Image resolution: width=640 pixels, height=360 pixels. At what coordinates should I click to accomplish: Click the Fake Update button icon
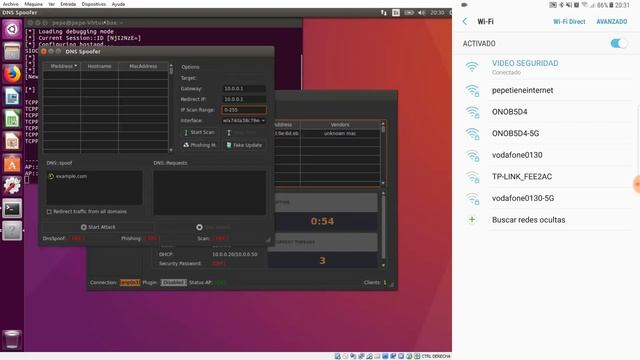(229, 145)
